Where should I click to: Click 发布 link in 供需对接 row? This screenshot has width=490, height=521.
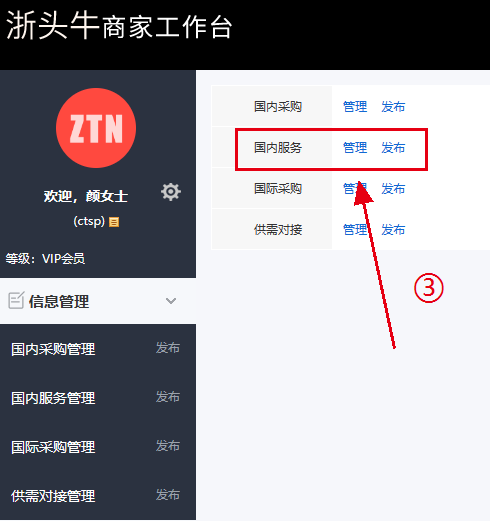pos(393,230)
